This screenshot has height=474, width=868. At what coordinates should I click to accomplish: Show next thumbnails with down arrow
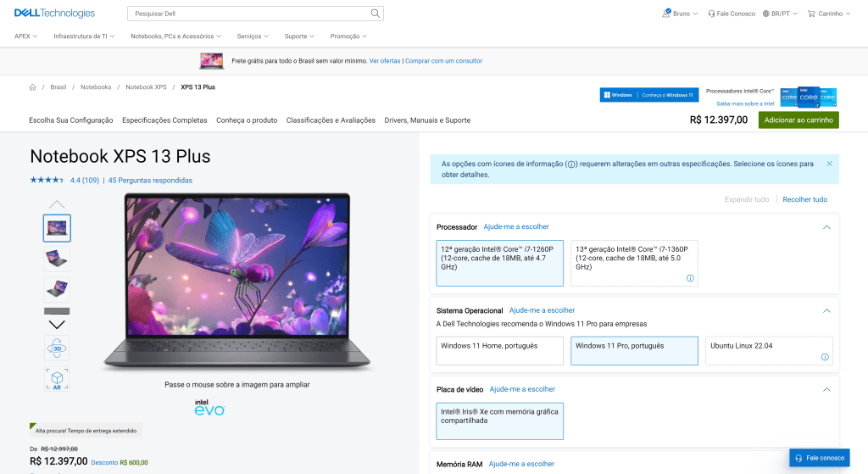tap(57, 325)
